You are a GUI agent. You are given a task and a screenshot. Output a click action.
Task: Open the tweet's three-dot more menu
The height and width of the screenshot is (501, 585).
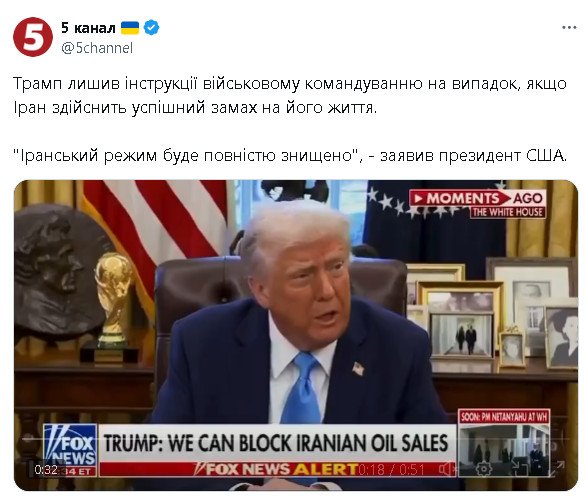click(x=569, y=28)
